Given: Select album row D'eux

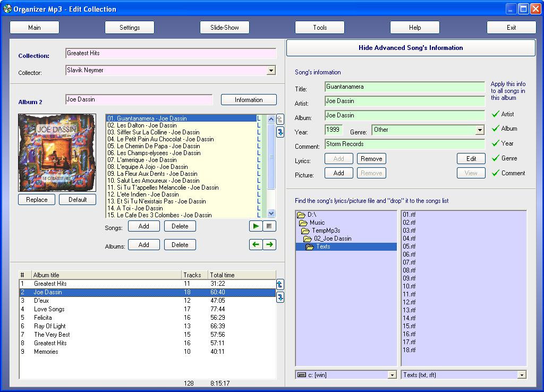Looking at the screenshot, I should tap(148, 301).
